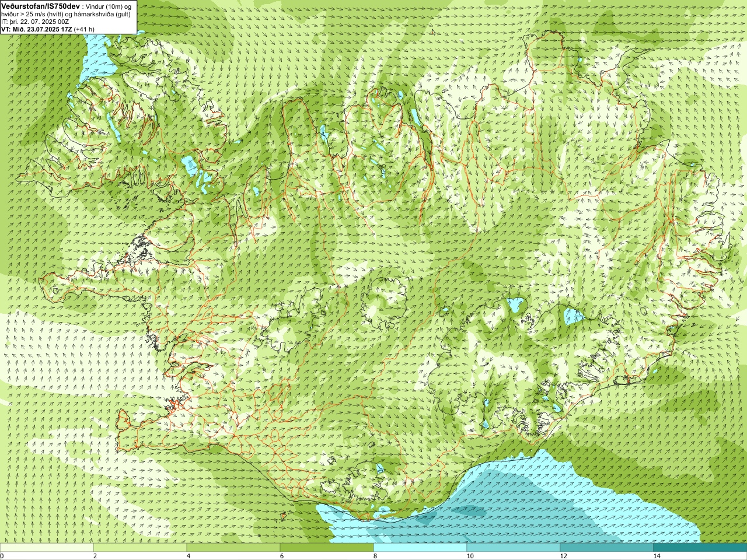Click the 2–4 m/s light green legend swatch

pyautogui.click(x=140, y=548)
